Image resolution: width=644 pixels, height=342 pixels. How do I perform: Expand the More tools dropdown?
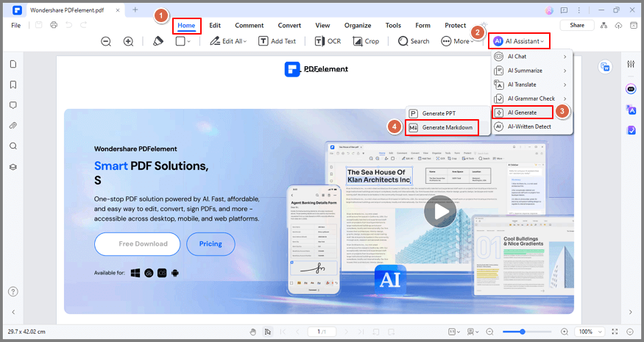pyautogui.click(x=457, y=41)
